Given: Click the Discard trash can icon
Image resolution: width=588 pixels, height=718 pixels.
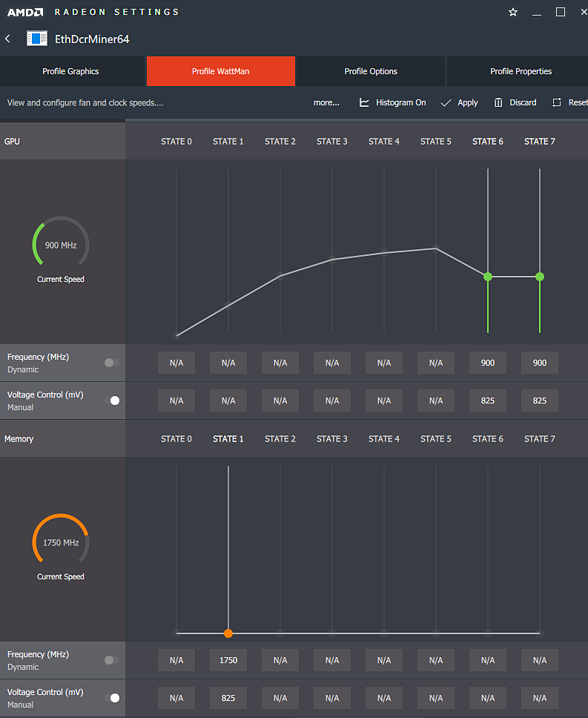Looking at the screenshot, I should click(498, 102).
